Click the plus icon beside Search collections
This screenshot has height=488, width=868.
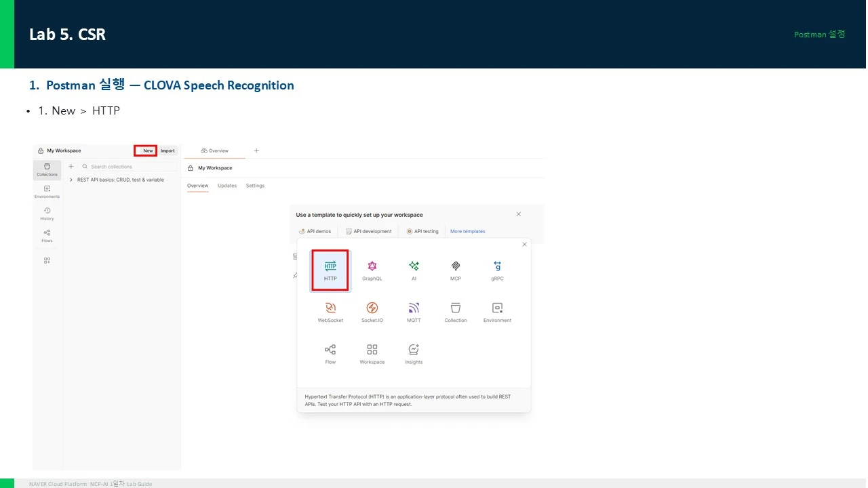(71, 166)
